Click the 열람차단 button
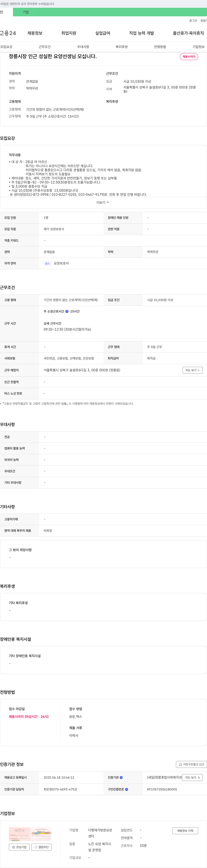This screenshot has height=868, width=207. (41, 847)
